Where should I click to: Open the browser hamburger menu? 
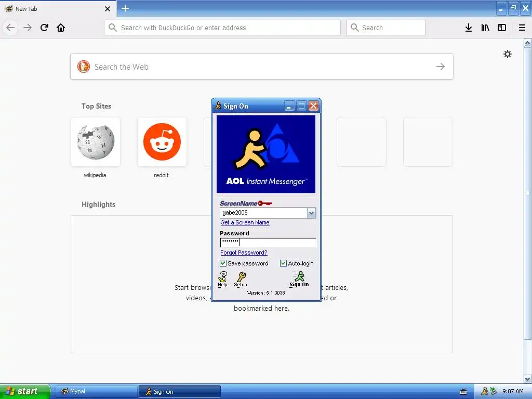[x=522, y=28]
